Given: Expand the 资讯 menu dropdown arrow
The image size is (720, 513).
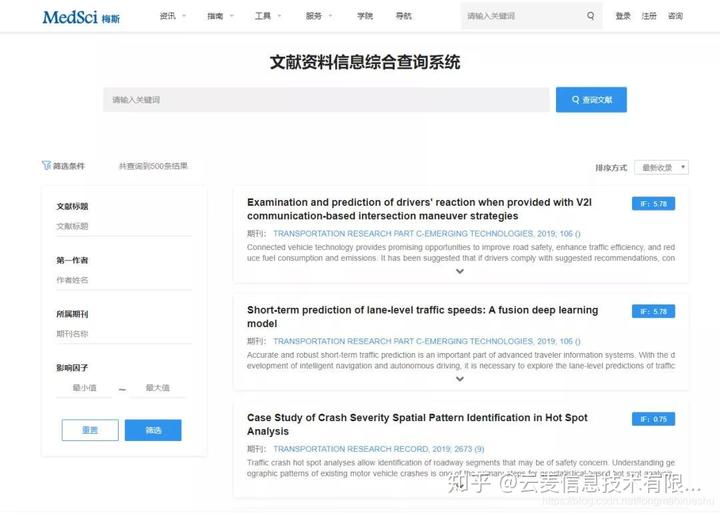Looking at the screenshot, I should (x=184, y=16).
